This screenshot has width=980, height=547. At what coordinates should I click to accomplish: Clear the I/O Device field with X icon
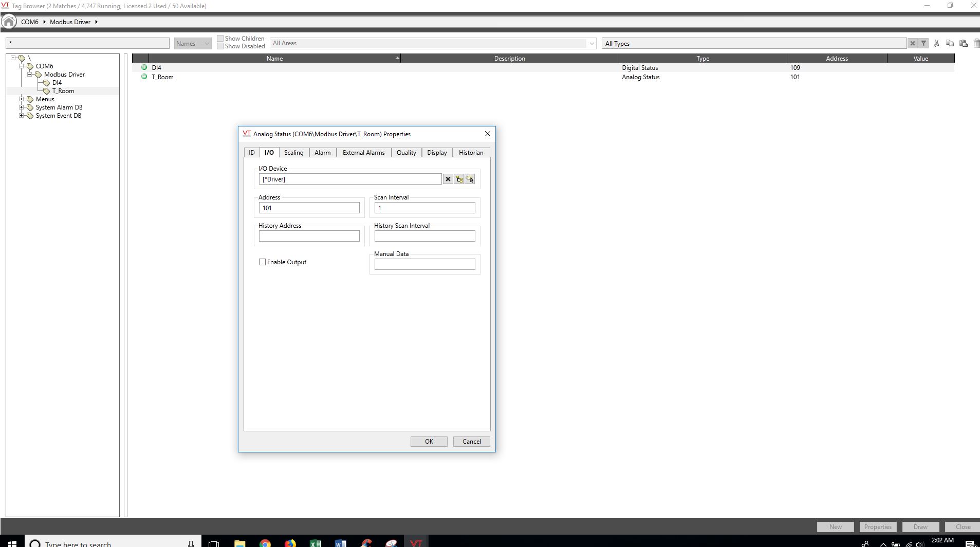pos(448,179)
